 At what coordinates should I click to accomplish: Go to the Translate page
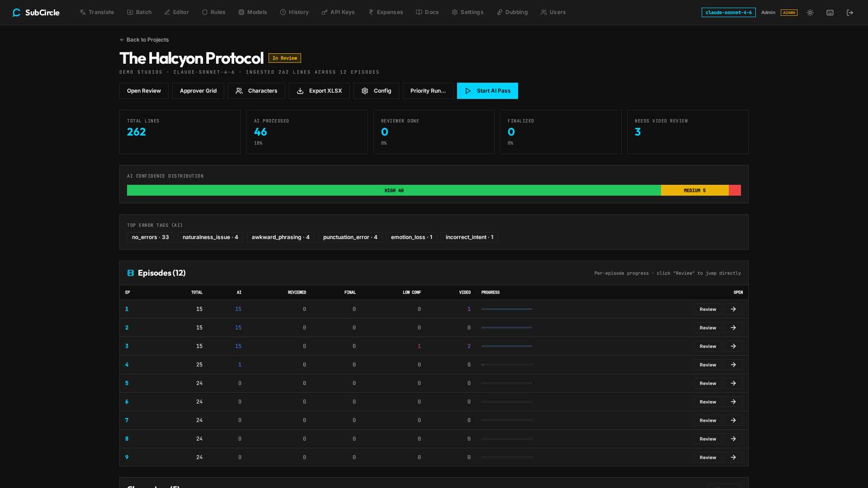(97, 12)
